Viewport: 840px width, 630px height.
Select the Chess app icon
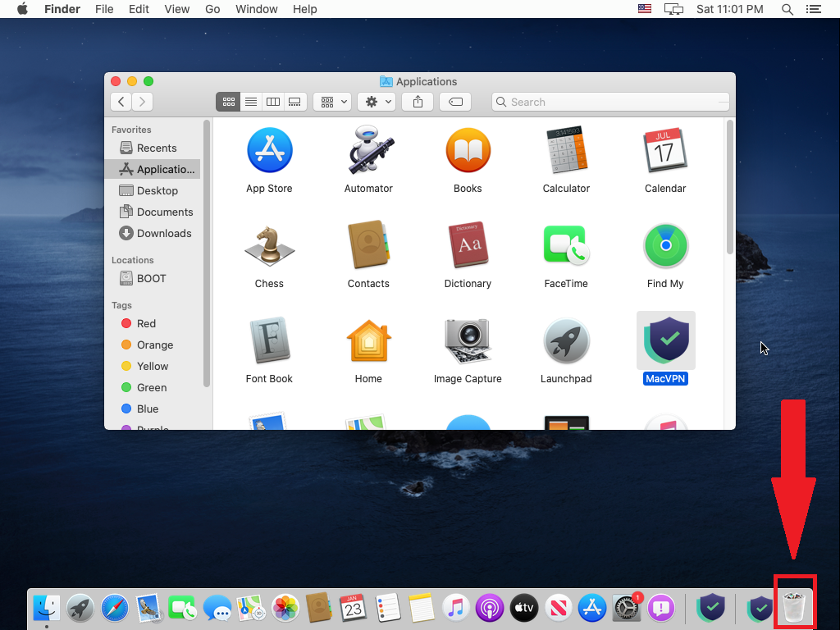[269, 246]
